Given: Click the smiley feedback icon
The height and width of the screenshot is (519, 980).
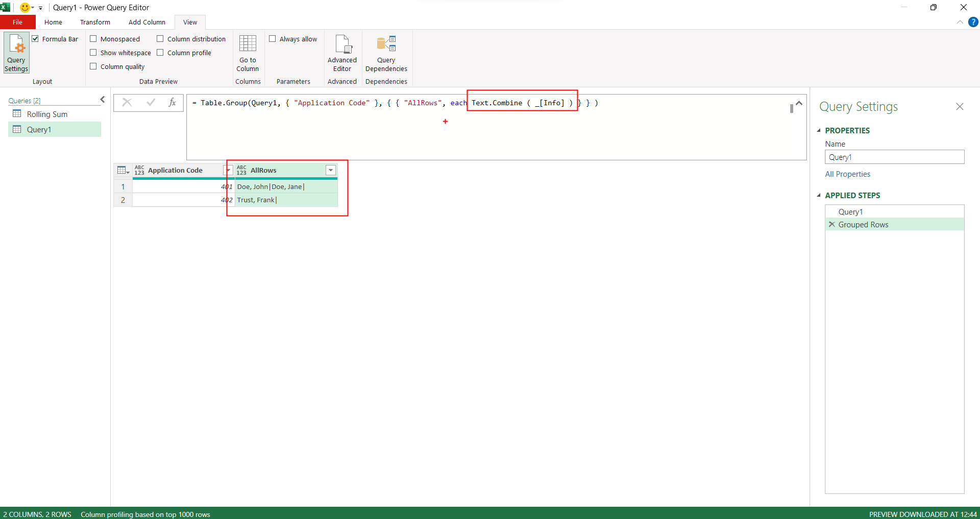Looking at the screenshot, I should pos(24,7).
